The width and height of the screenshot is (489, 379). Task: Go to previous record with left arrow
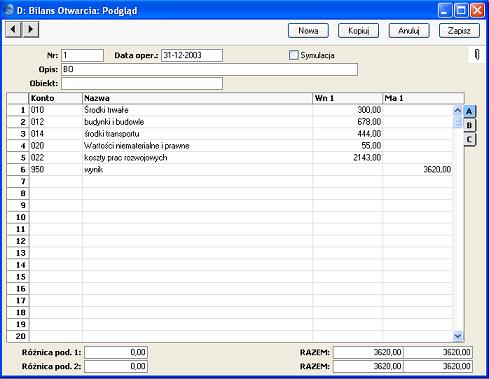(14, 29)
